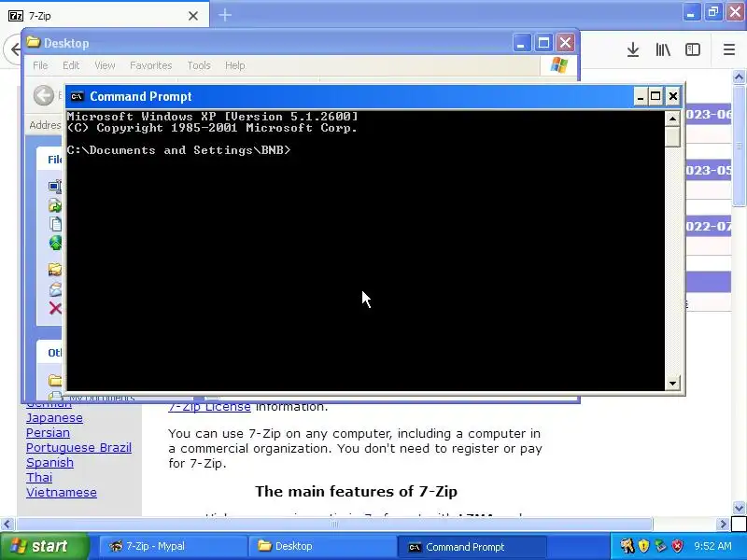This screenshot has width=747, height=560.
Task: Close the 7-Zip browser tab
Action: point(193,16)
